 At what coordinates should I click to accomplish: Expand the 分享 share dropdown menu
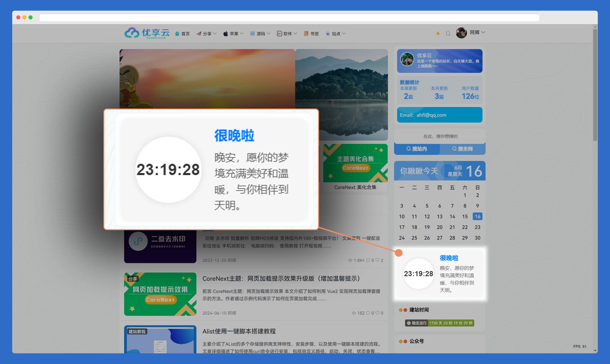207,34
